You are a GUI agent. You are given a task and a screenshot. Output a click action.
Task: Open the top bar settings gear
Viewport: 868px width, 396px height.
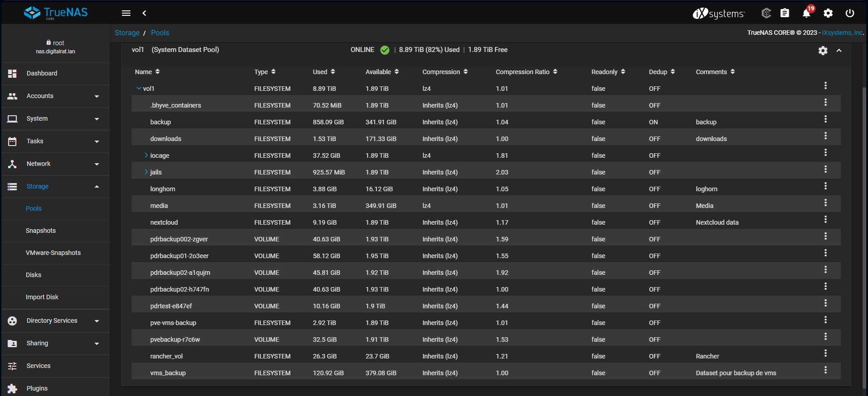[828, 13]
